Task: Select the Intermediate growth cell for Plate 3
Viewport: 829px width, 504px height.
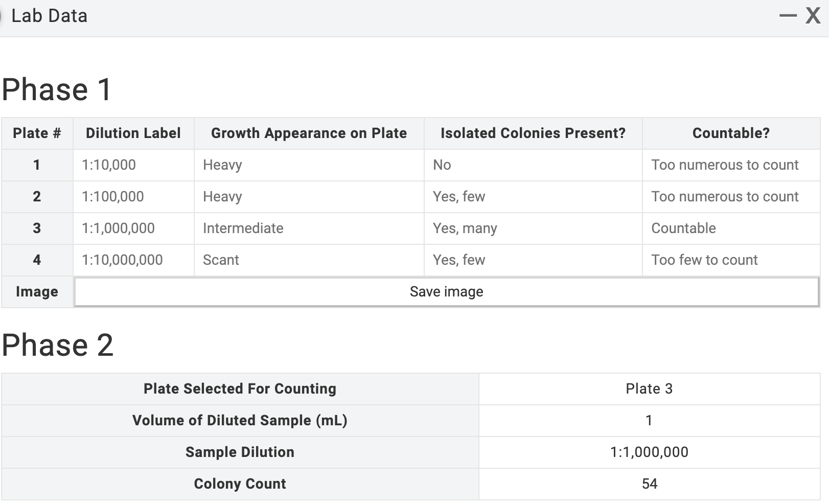Action: click(x=243, y=228)
